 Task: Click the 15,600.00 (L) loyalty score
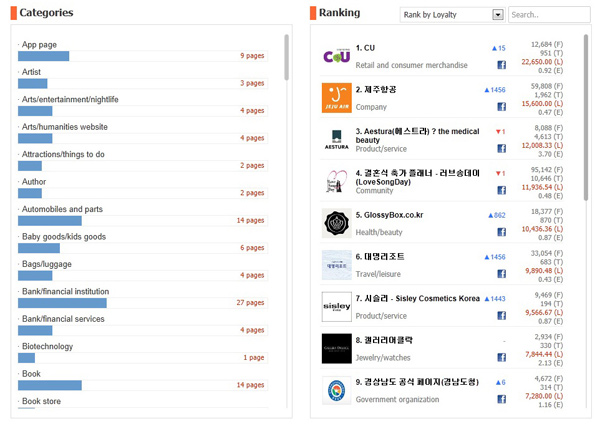tap(542, 104)
